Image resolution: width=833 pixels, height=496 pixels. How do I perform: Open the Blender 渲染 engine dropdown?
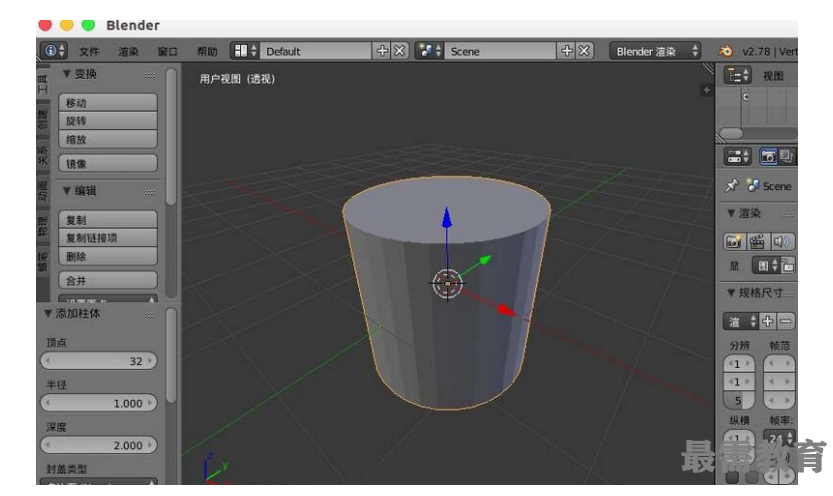coord(655,51)
